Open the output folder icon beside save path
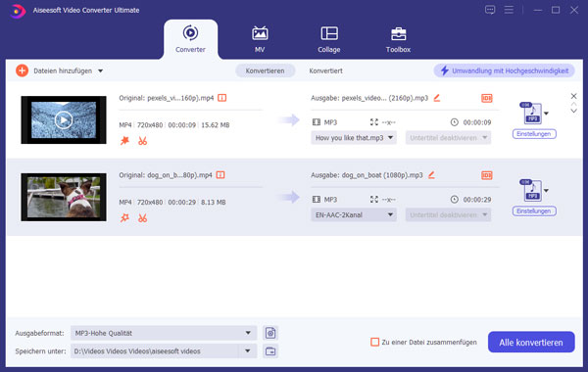The width and height of the screenshot is (588, 372). coord(270,351)
